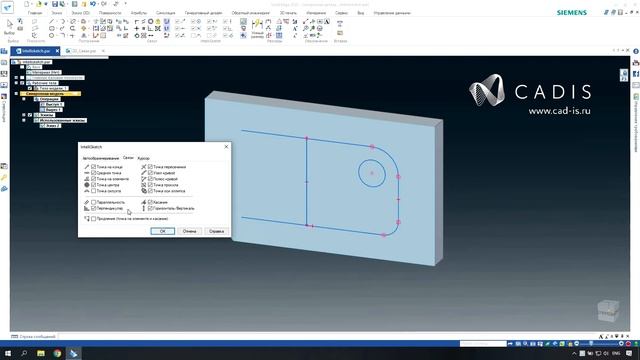The width and height of the screenshot is (640, 360).
Task: Switch to the second open document tab
Action: coord(84,51)
